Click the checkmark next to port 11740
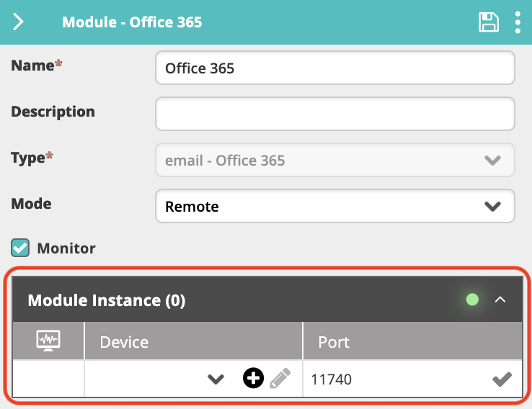The image size is (532, 409). (x=502, y=379)
